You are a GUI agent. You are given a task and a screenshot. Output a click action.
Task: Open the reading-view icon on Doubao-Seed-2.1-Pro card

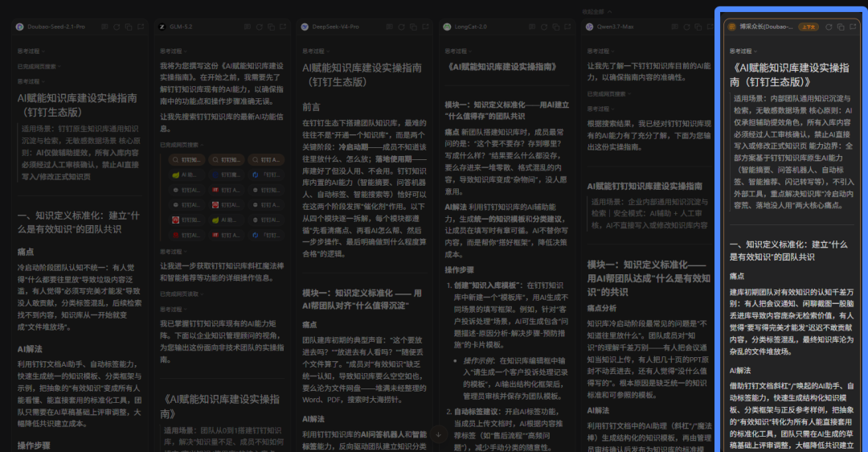pos(104,27)
